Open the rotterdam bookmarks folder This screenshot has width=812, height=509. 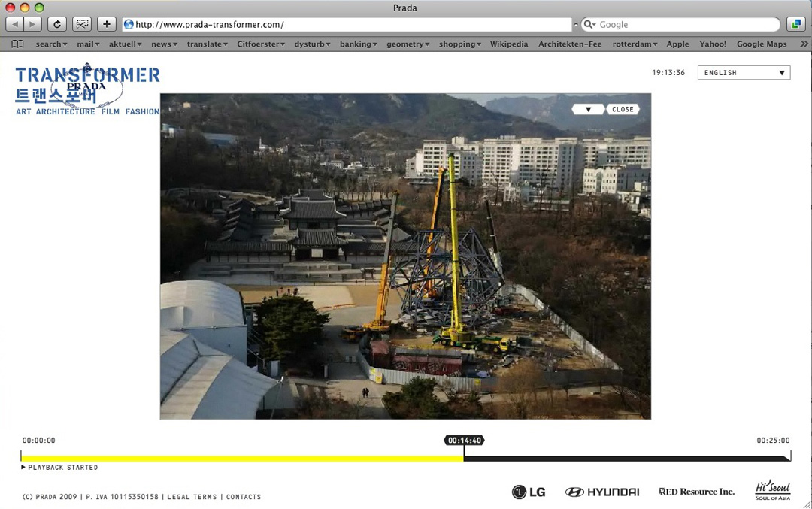(x=635, y=44)
